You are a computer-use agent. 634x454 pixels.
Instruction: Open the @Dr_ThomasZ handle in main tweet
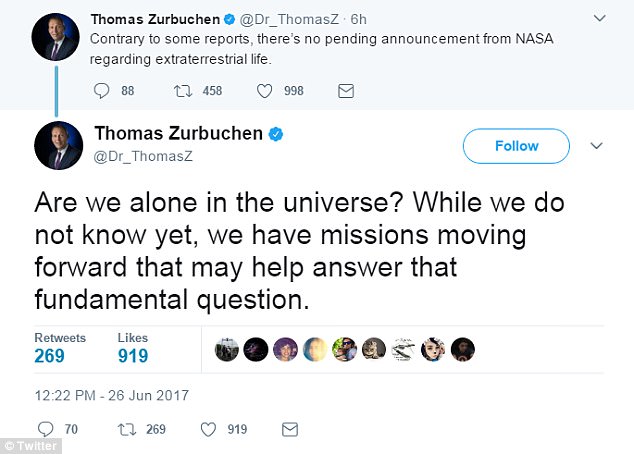pyautogui.click(x=143, y=156)
